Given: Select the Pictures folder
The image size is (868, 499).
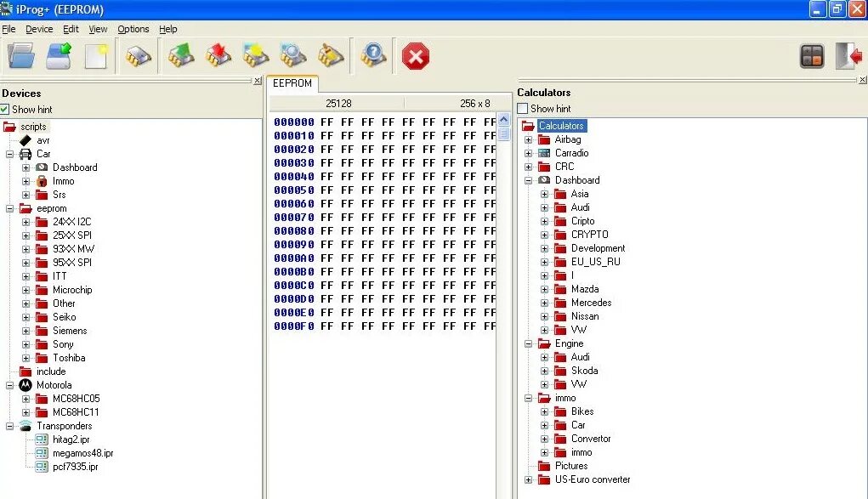Looking at the screenshot, I should [571, 466].
